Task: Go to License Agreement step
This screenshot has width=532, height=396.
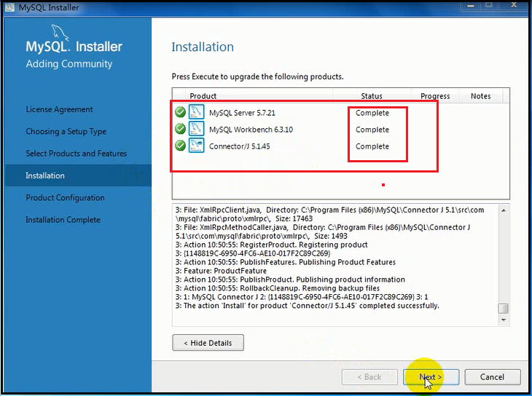Action: coord(59,109)
